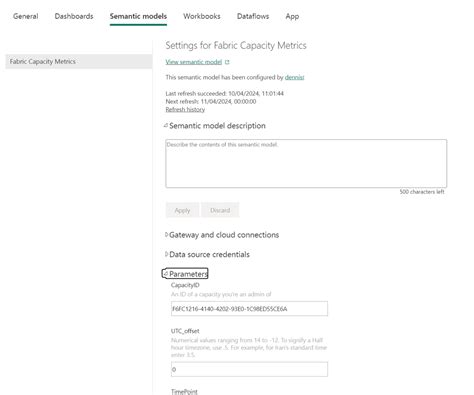This screenshot has width=474, height=395.
Task: Open the View semantic model link
Action: tap(194, 62)
